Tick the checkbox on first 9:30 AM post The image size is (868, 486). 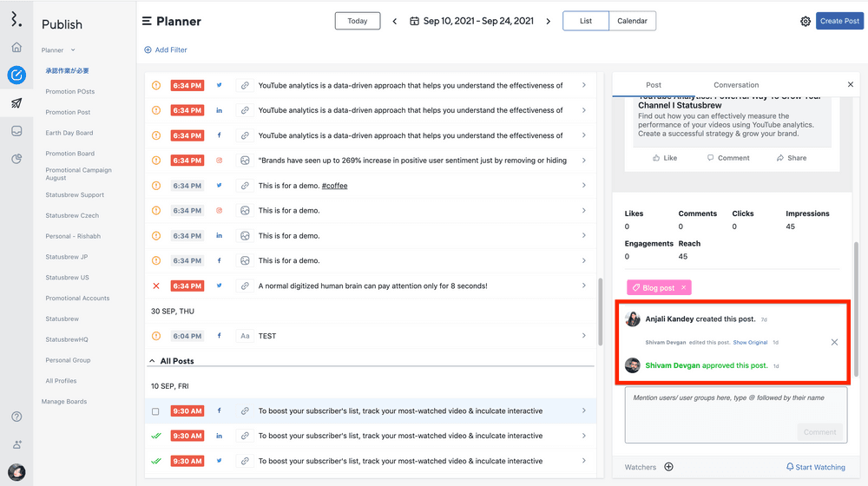[x=156, y=411]
